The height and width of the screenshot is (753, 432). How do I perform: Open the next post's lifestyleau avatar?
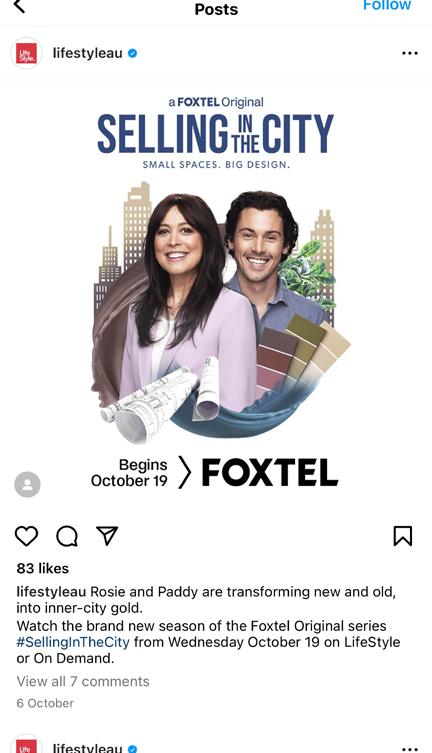coord(26,744)
